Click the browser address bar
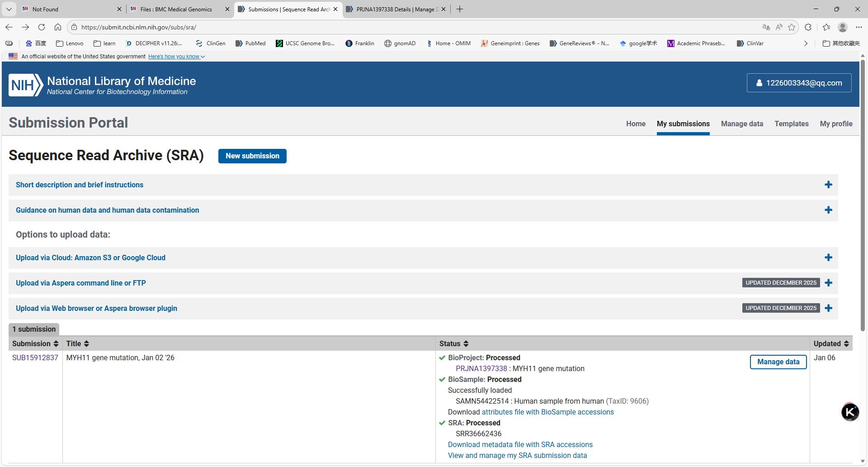Viewport: 868px width, 467px height. 407,27
